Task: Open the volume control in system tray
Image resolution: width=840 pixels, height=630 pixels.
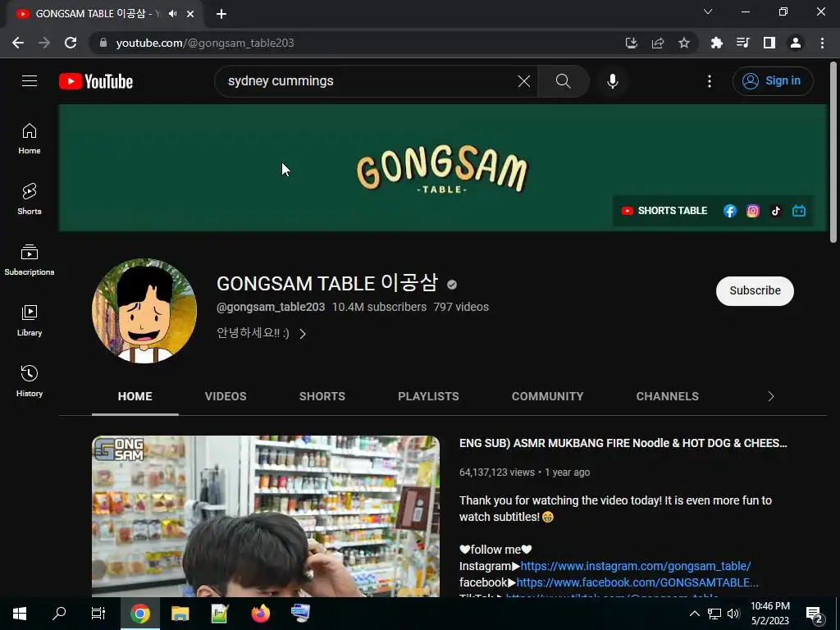Action: click(x=733, y=614)
